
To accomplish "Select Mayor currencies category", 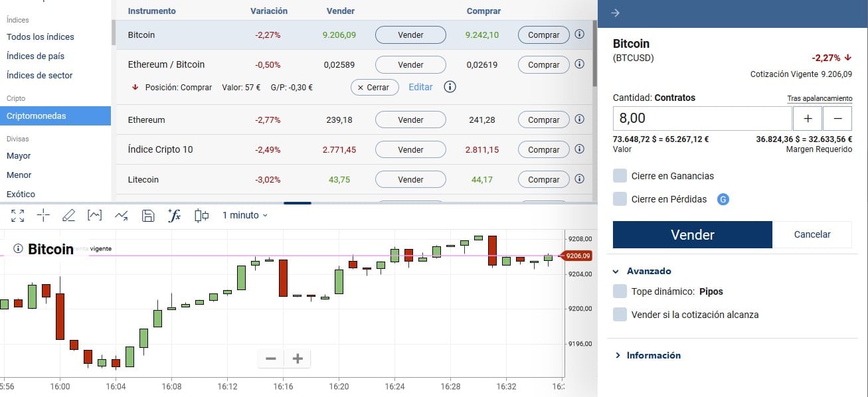I will tap(19, 155).
